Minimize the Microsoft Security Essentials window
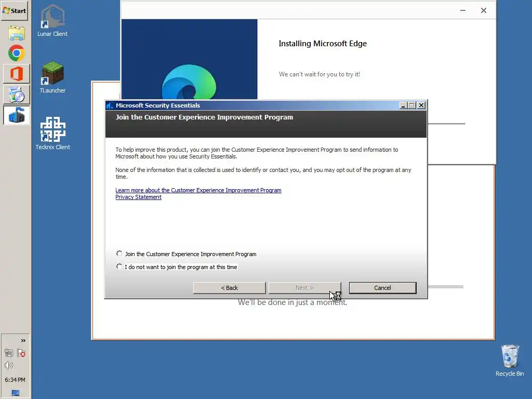 tap(403, 105)
